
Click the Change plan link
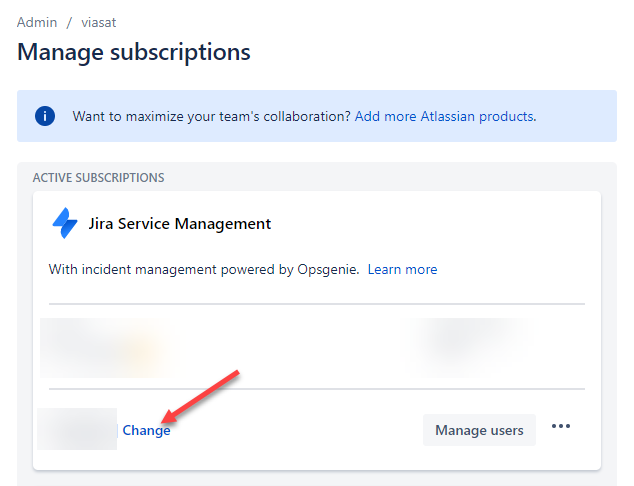[x=146, y=430]
